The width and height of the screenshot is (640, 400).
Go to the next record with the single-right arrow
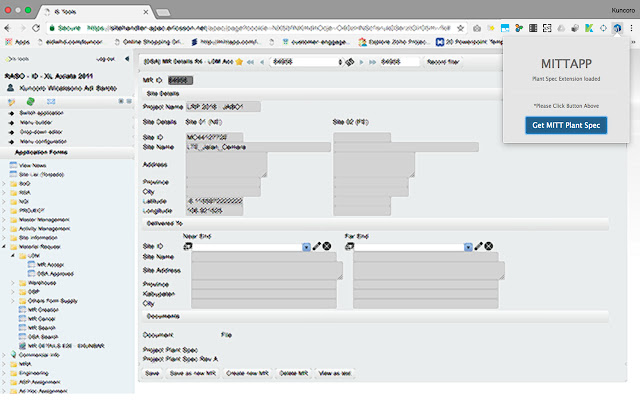(x=361, y=62)
